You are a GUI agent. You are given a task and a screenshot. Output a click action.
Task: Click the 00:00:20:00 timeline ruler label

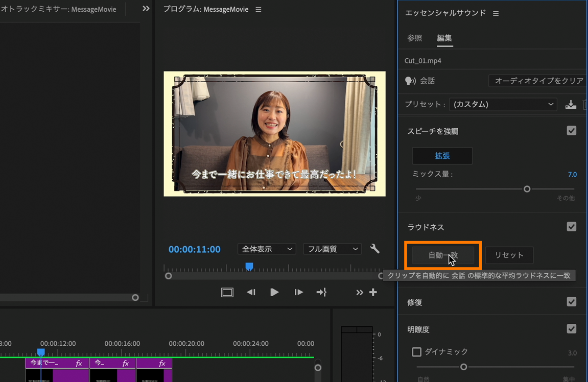coord(186,343)
